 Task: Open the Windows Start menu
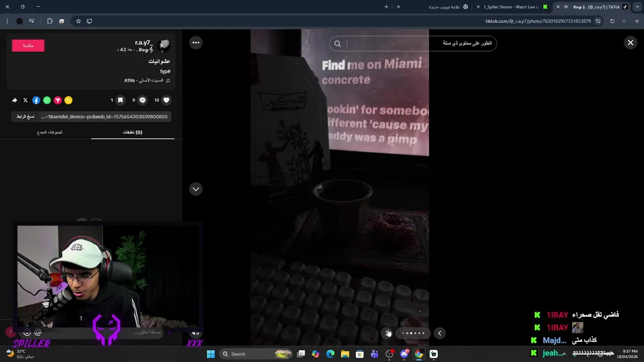tap(211, 354)
